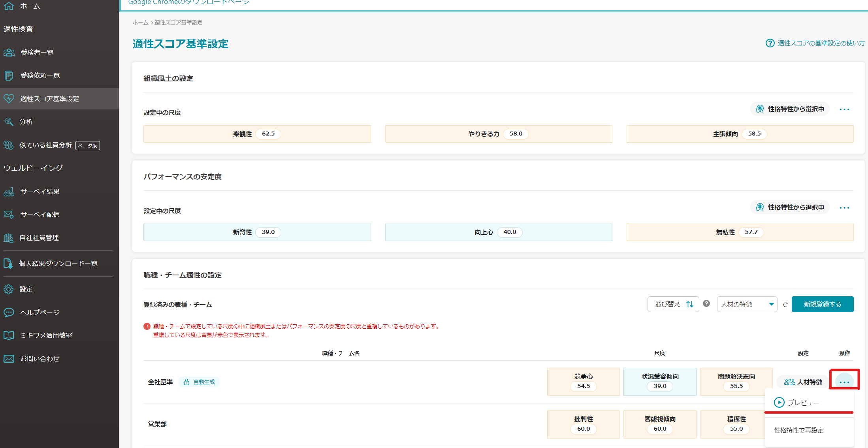The height and width of the screenshot is (448, 868).
Task: Open three-dot menu for 組織風土の設定
Action: [844, 109]
